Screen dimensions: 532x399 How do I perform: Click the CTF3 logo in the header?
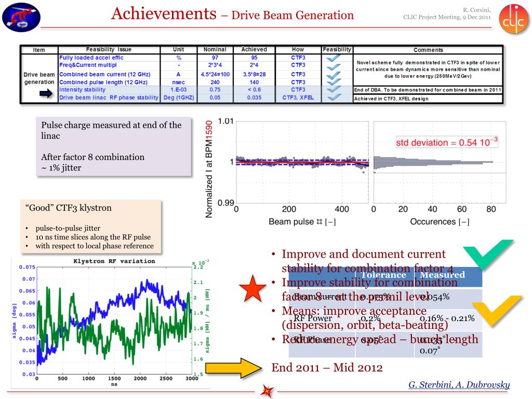[21, 17]
